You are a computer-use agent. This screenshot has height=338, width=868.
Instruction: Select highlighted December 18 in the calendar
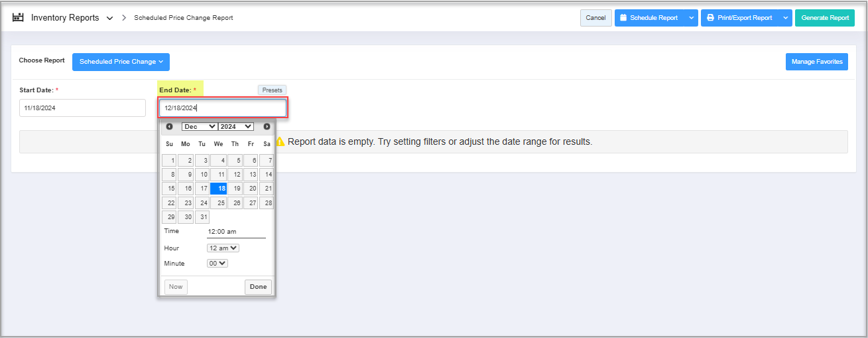(x=218, y=189)
